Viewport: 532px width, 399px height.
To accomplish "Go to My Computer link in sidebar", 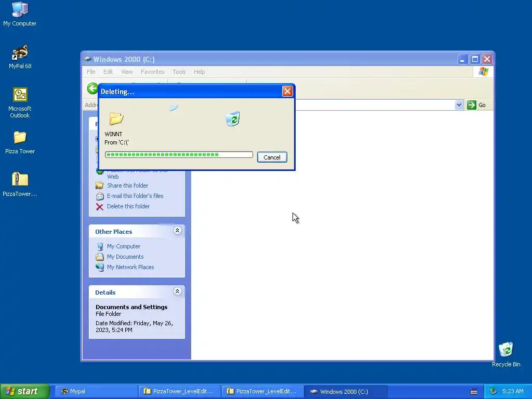I will pos(124,246).
